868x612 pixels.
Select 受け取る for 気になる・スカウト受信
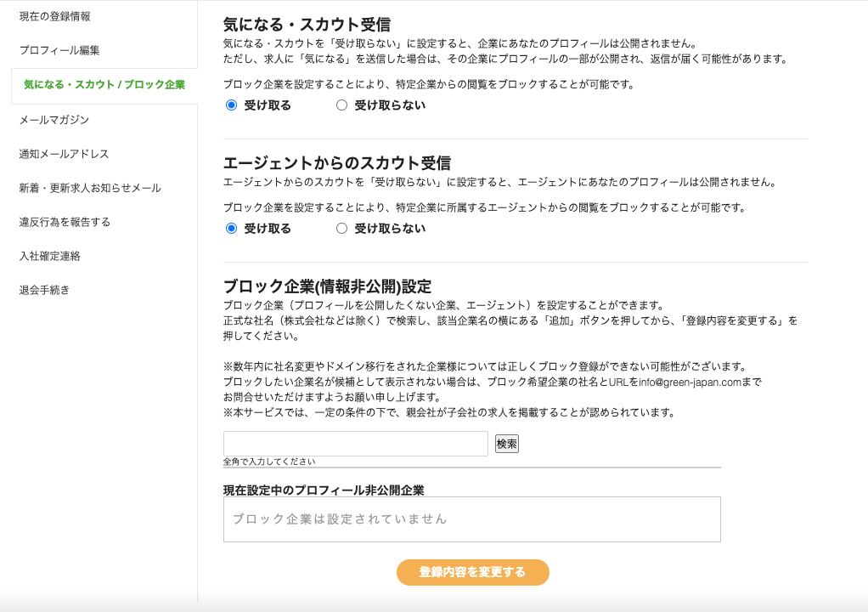tap(232, 105)
